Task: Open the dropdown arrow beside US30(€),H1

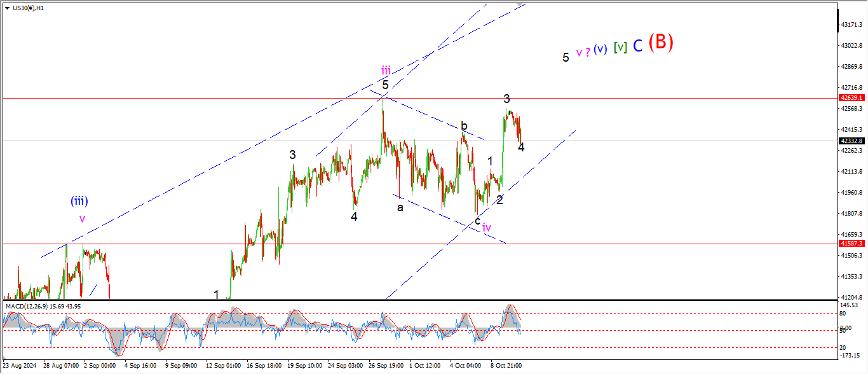Action: (7, 8)
